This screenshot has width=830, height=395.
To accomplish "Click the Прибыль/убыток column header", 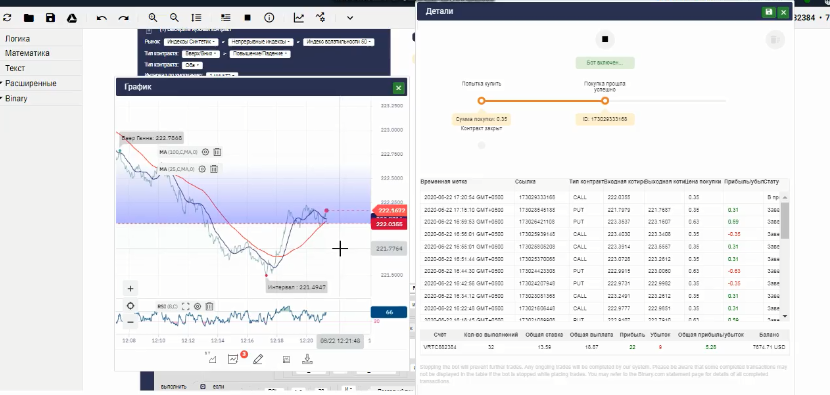I will click(x=744, y=182).
